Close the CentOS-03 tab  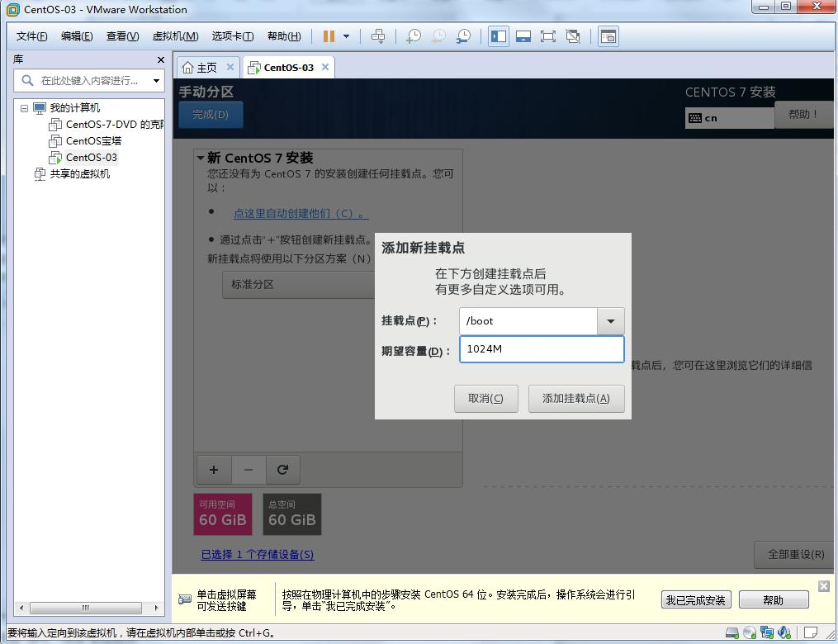[x=325, y=67]
